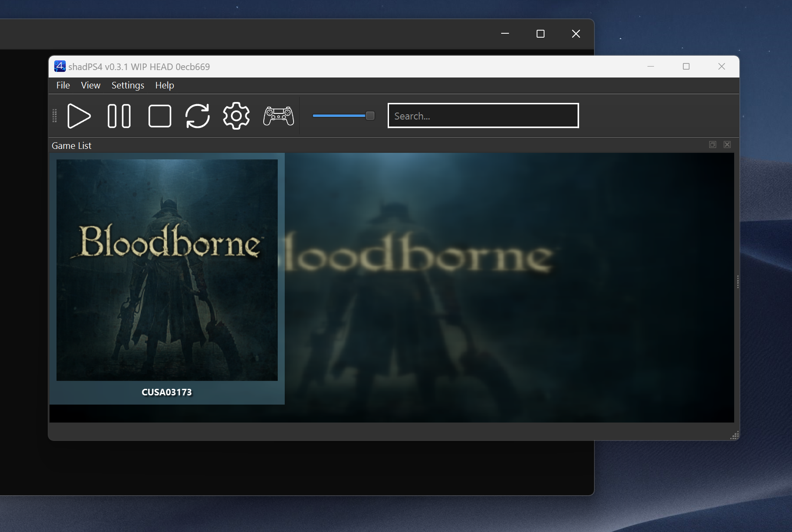Viewport: 792px width, 532px height.
Task: Click the CUSA03173 game ID label
Action: (x=167, y=392)
